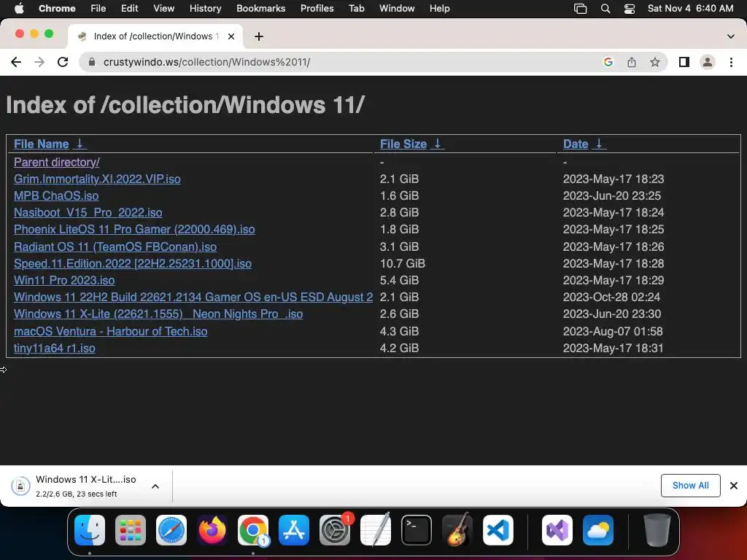Screen dimensions: 747x560
Task: Open Finder from the dock
Action: (90, 530)
